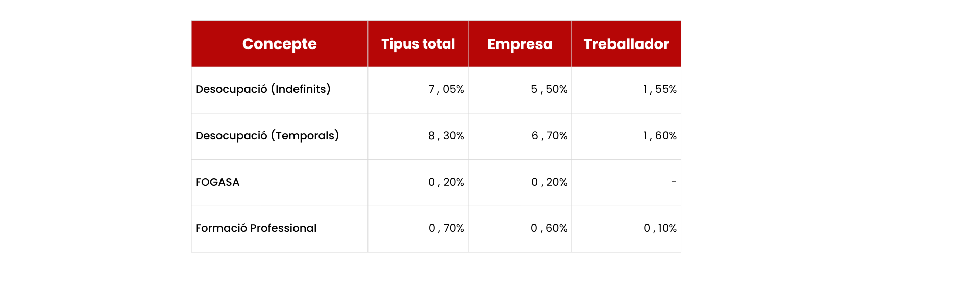Viewport: 980px width, 283px height.
Task: Click the 1,55% Treballador cell
Action: click(x=659, y=89)
